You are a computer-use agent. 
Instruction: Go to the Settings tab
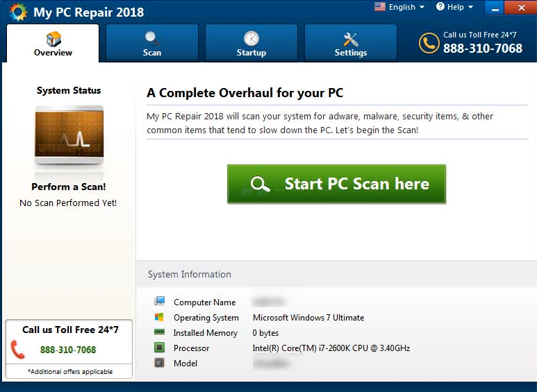pos(350,44)
